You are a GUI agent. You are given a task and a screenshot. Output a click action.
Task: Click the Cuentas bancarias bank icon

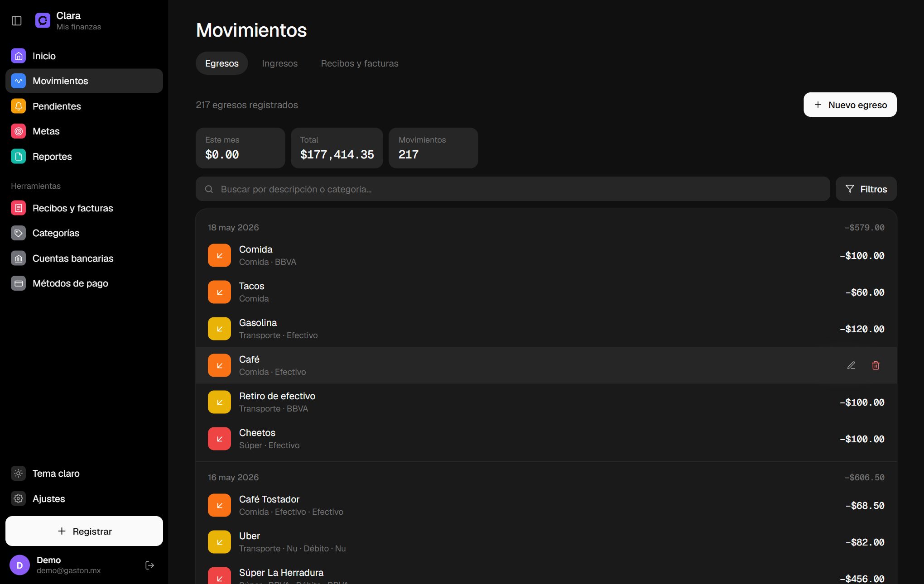(x=19, y=258)
